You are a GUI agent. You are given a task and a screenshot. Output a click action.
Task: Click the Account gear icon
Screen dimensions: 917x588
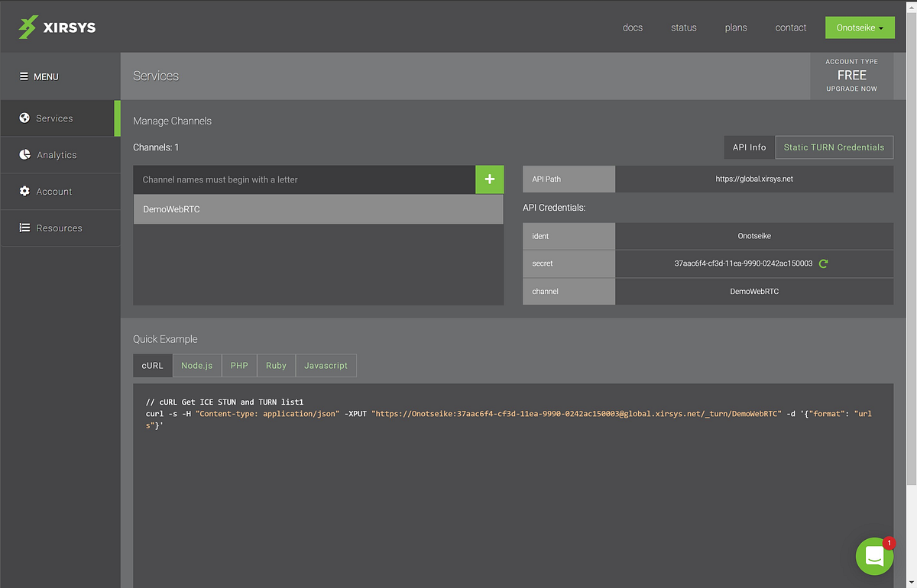click(27, 191)
